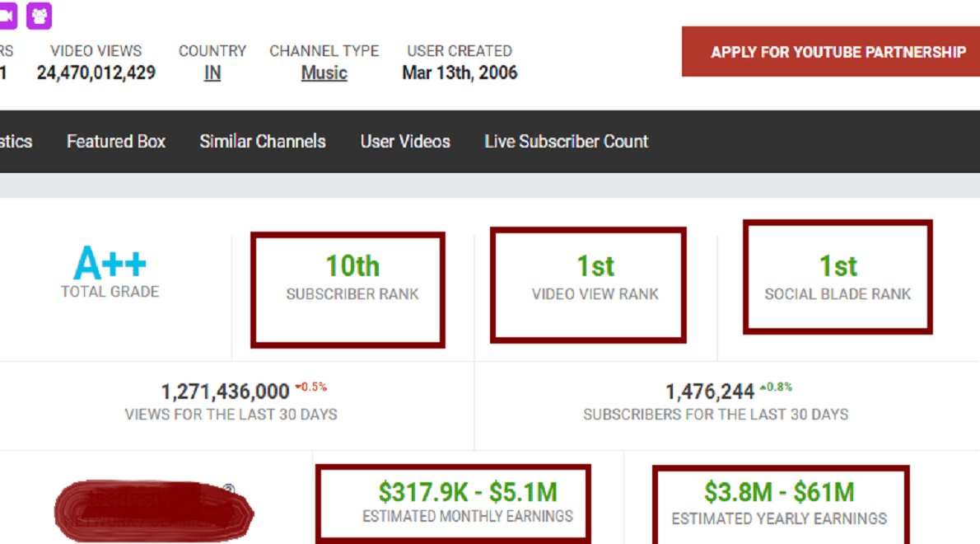
Task: Click the IN country link
Action: (x=212, y=73)
